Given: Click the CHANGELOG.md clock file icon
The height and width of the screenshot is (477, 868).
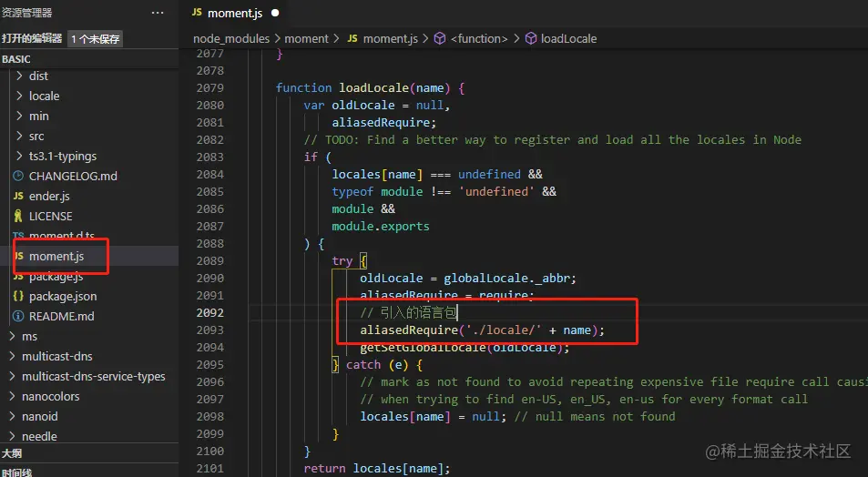Looking at the screenshot, I should pyautogui.click(x=18, y=176).
